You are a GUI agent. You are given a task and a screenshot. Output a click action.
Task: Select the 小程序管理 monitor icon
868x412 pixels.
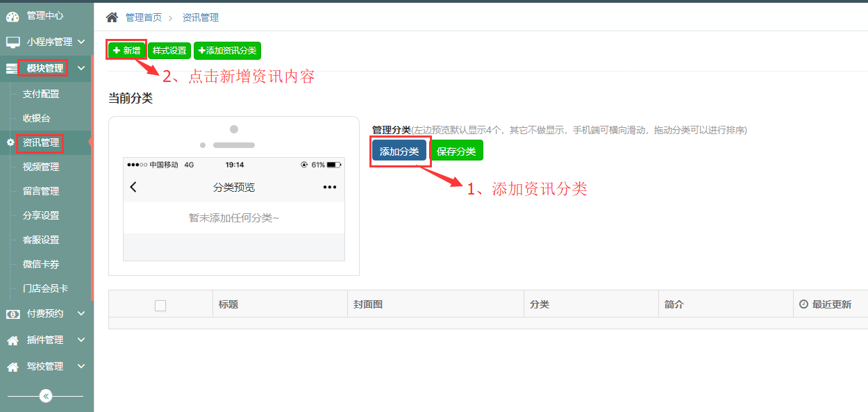point(12,42)
